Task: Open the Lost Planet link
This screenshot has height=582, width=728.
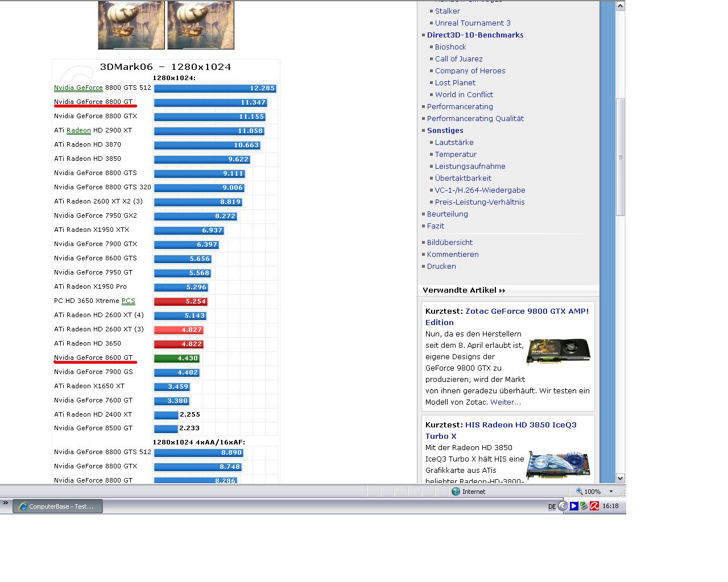Action: 455,82
